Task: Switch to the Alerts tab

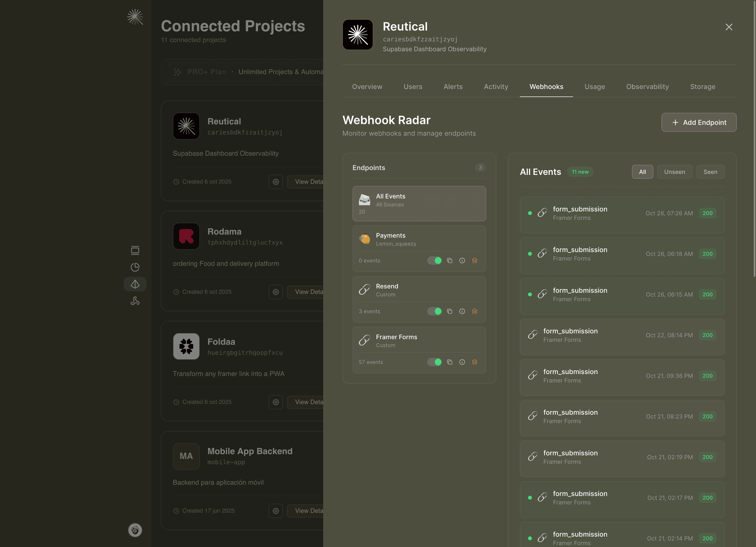Action: (x=453, y=87)
